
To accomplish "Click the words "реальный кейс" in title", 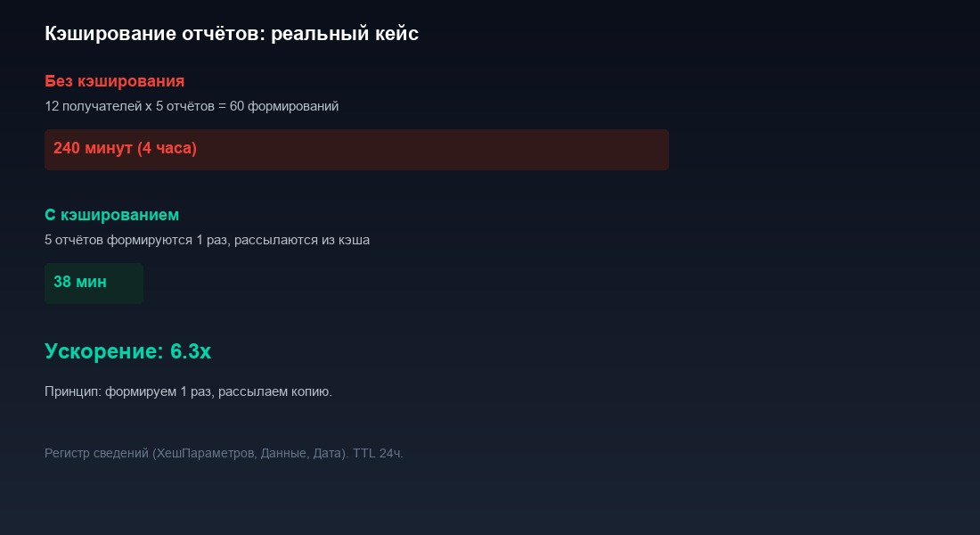I will [345, 33].
